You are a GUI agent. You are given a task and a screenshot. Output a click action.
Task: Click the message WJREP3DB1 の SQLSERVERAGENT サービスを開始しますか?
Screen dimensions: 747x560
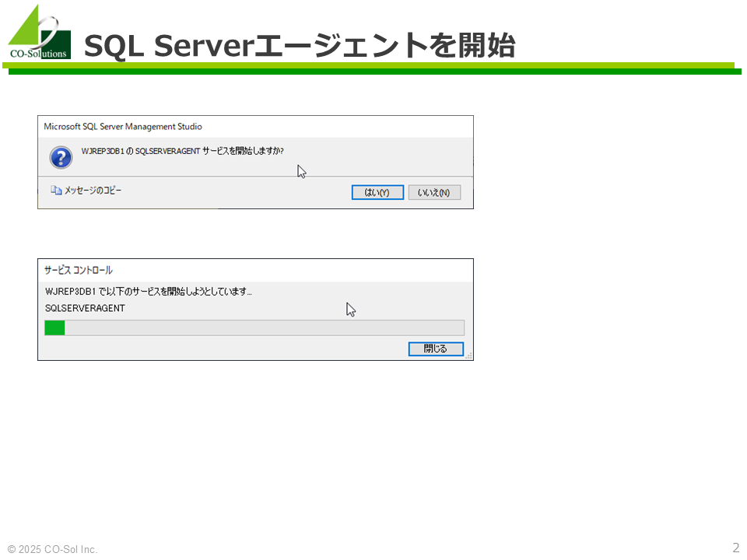coord(182,151)
